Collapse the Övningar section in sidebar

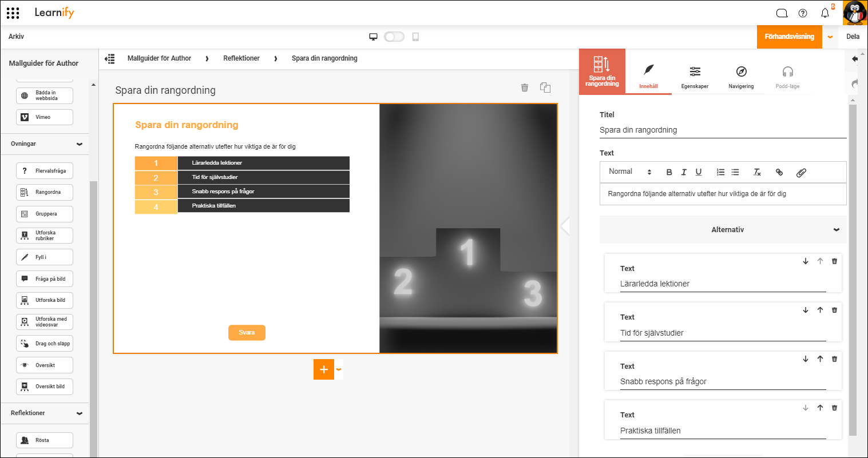(80, 144)
